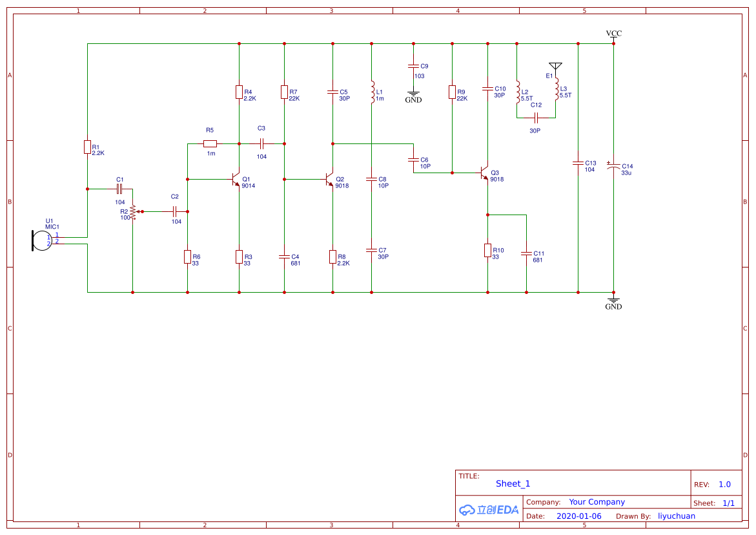This screenshot has height=535, width=756.
Task: Select the GND symbol under C14
Action: (x=613, y=303)
